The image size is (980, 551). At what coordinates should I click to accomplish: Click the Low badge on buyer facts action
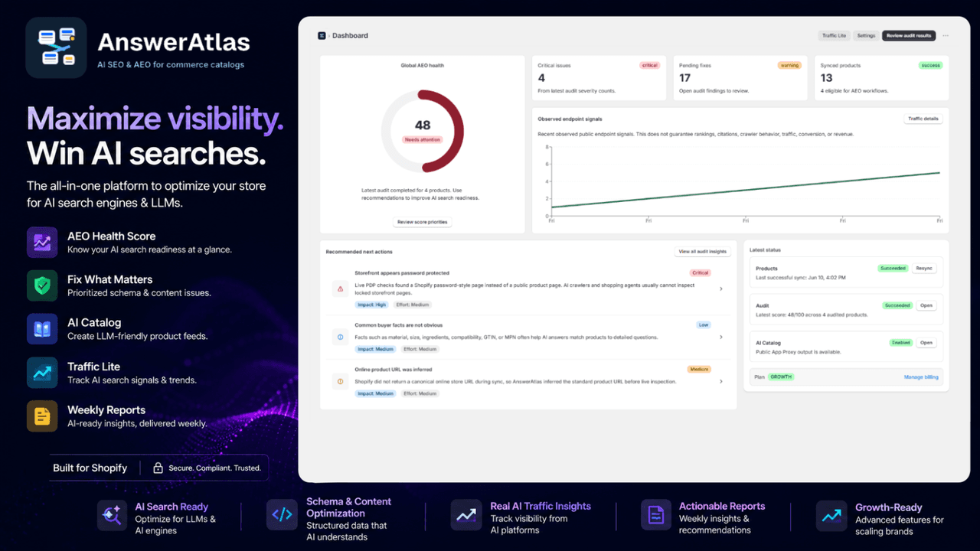[704, 325]
